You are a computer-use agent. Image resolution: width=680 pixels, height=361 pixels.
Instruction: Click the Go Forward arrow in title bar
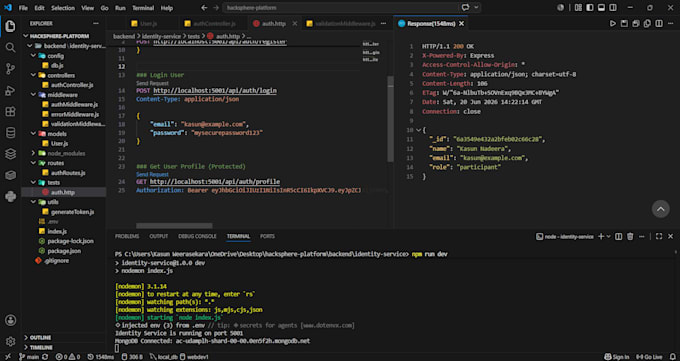pos(216,8)
